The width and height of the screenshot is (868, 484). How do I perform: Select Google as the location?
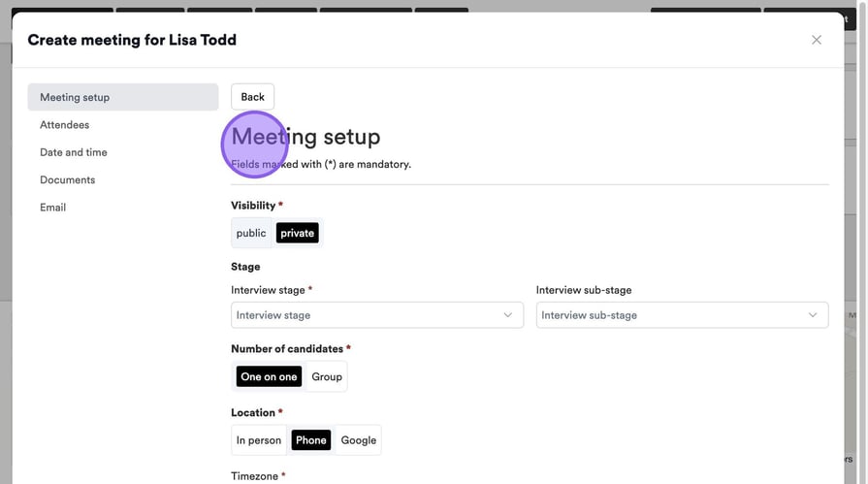(x=358, y=440)
